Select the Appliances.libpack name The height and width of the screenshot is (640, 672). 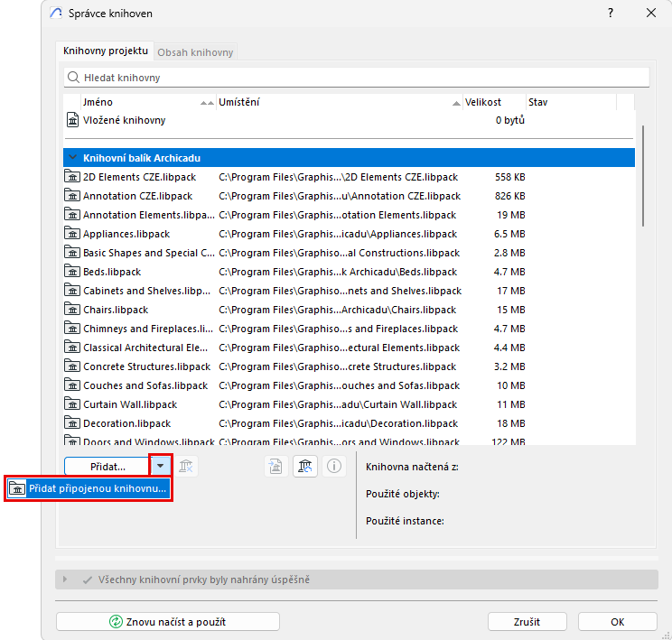pos(126,234)
